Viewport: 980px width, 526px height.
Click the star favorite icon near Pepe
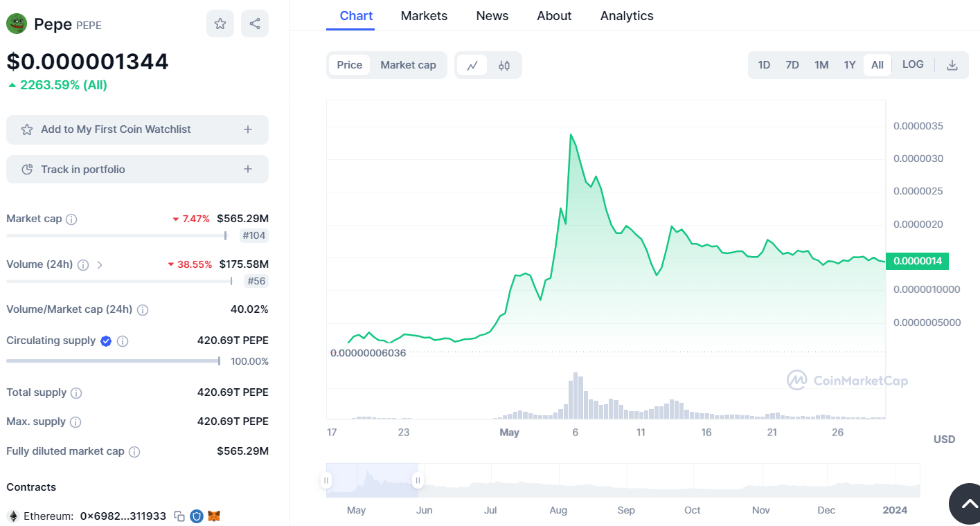click(x=220, y=24)
